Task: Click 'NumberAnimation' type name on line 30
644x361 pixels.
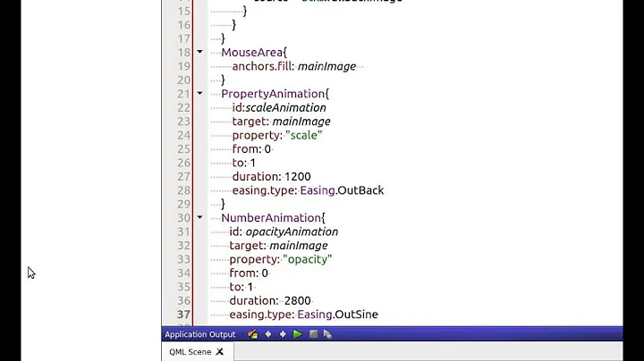Action: pos(271,218)
